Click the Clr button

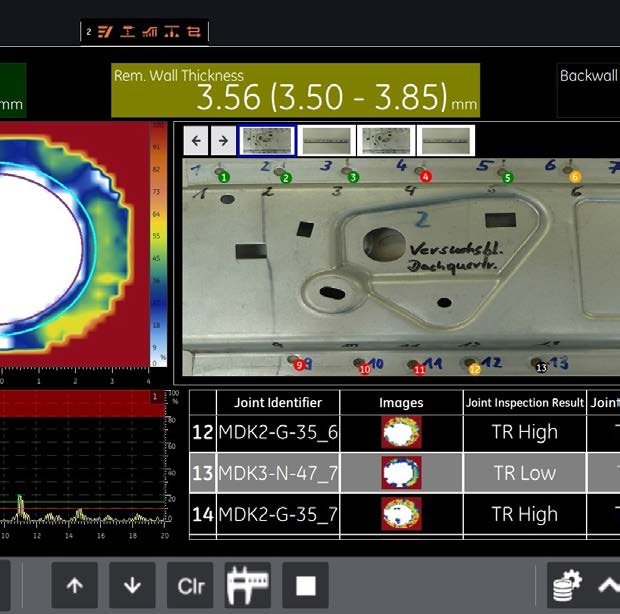(x=190, y=585)
